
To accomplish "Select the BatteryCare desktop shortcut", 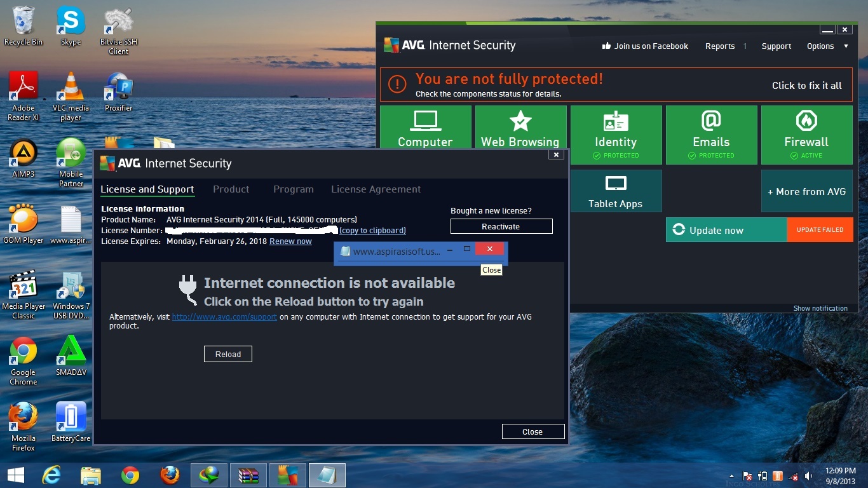I will [71, 423].
